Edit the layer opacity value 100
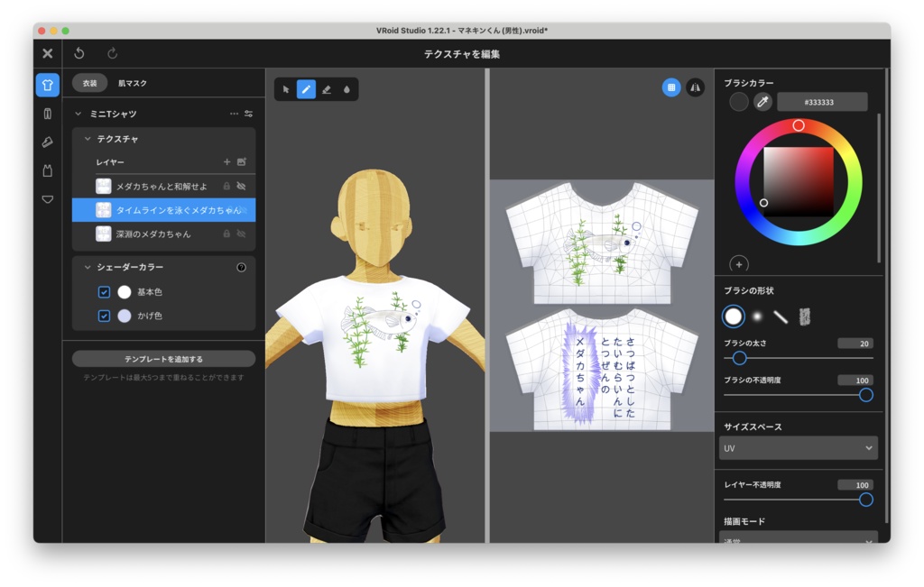Screen dimensions: 924x587 tap(855, 485)
